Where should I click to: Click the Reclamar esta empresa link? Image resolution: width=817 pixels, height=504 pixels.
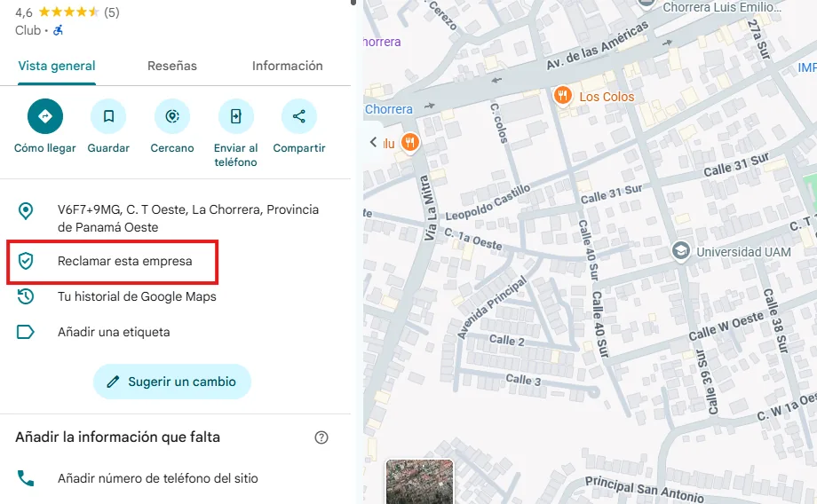pos(125,261)
